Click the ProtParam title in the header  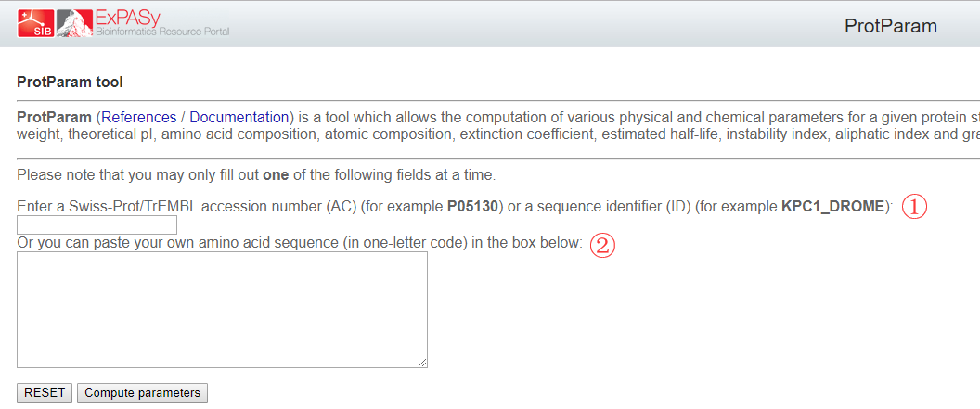[x=890, y=26]
